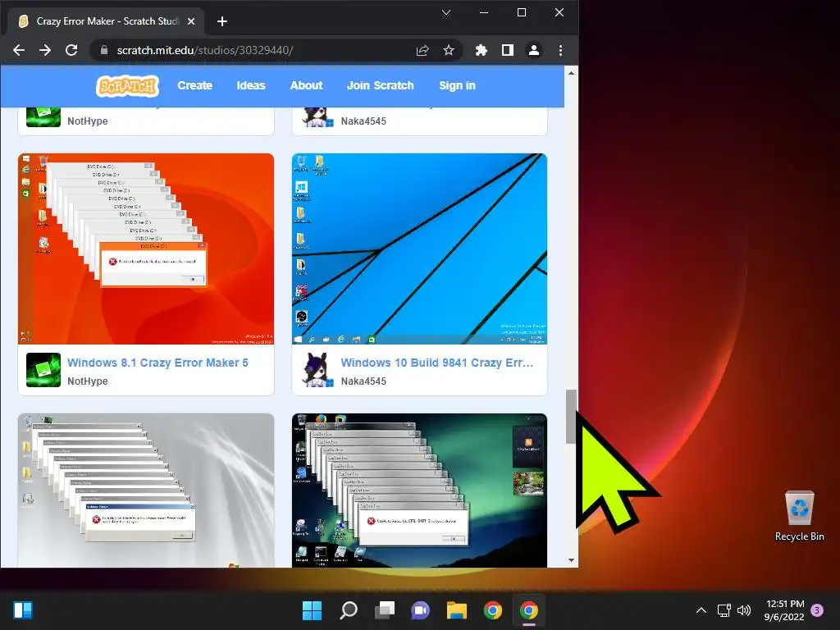Click the Scratch logo

(127, 85)
